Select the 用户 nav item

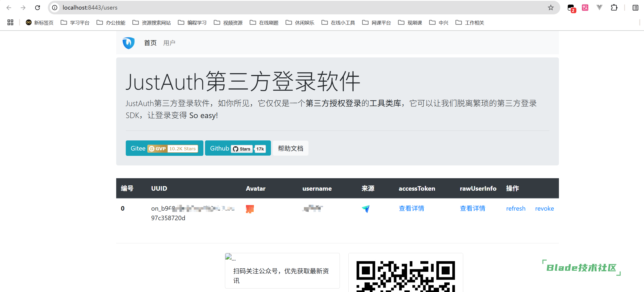[169, 43]
